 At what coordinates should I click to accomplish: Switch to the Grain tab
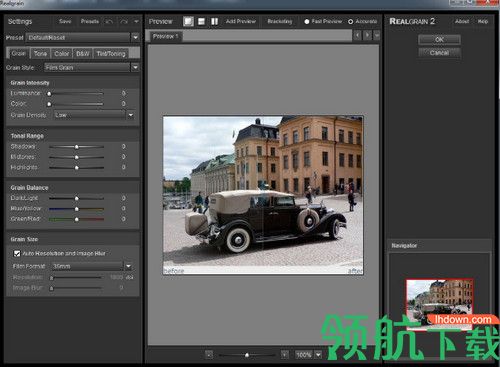click(x=18, y=53)
